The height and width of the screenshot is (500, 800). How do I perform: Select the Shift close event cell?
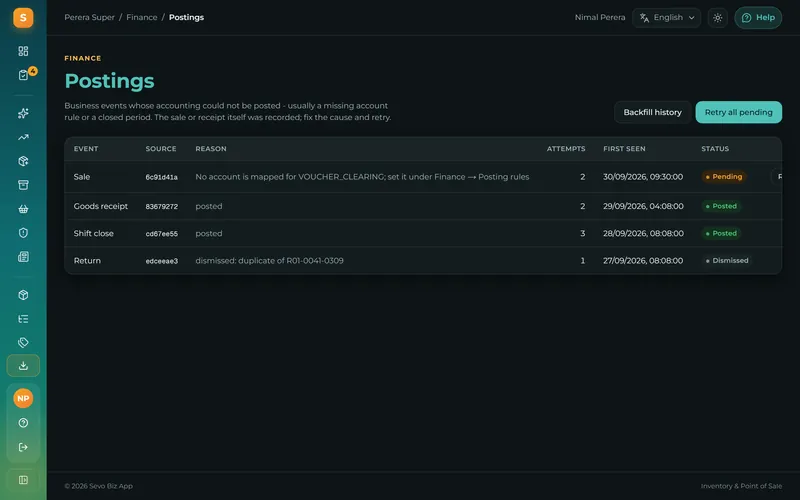(x=93, y=233)
